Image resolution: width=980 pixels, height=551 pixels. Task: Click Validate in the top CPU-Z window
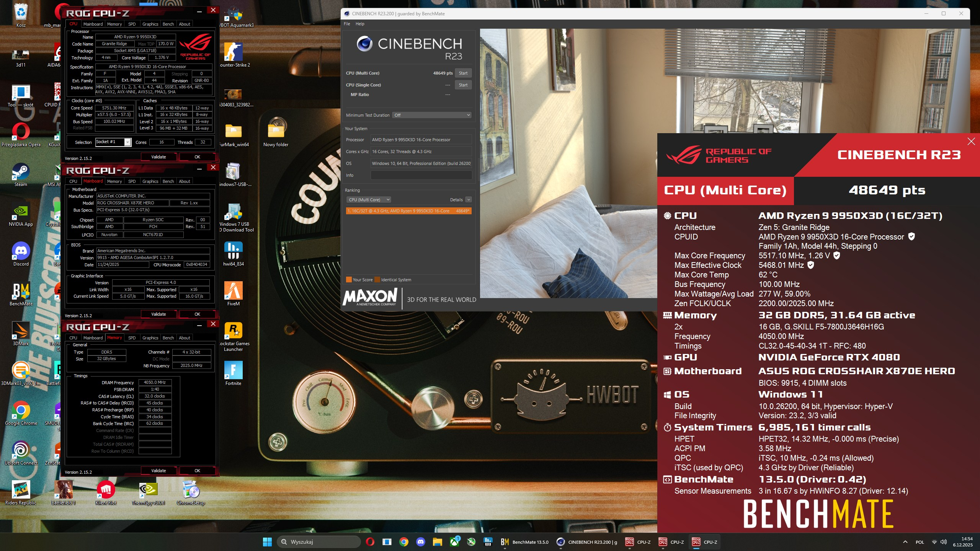[x=158, y=157]
